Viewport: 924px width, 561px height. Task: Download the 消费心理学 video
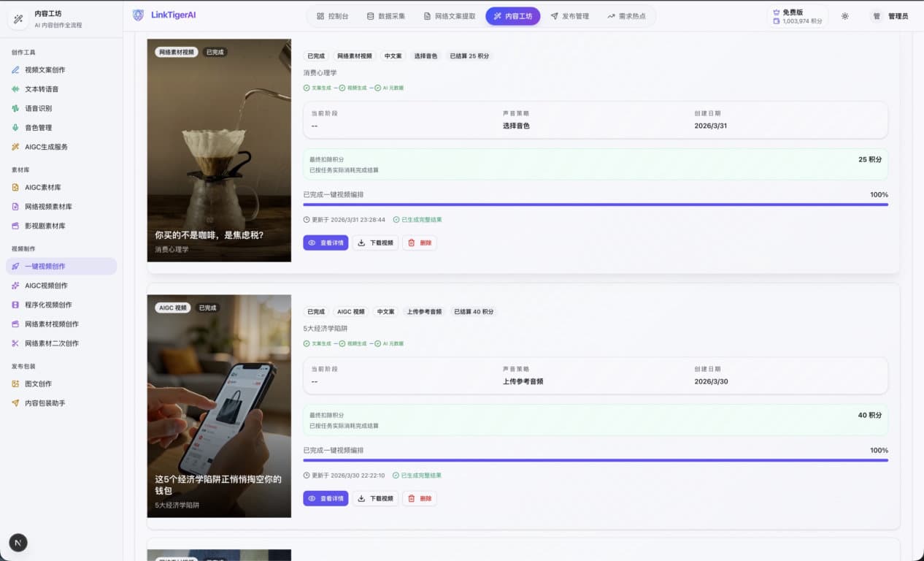pyautogui.click(x=375, y=243)
